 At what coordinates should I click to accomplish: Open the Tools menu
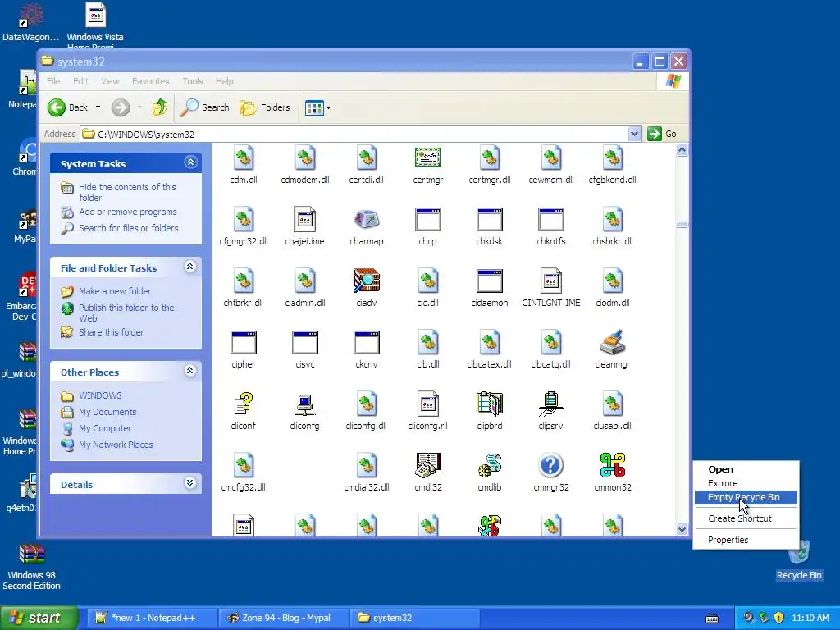pyautogui.click(x=192, y=81)
